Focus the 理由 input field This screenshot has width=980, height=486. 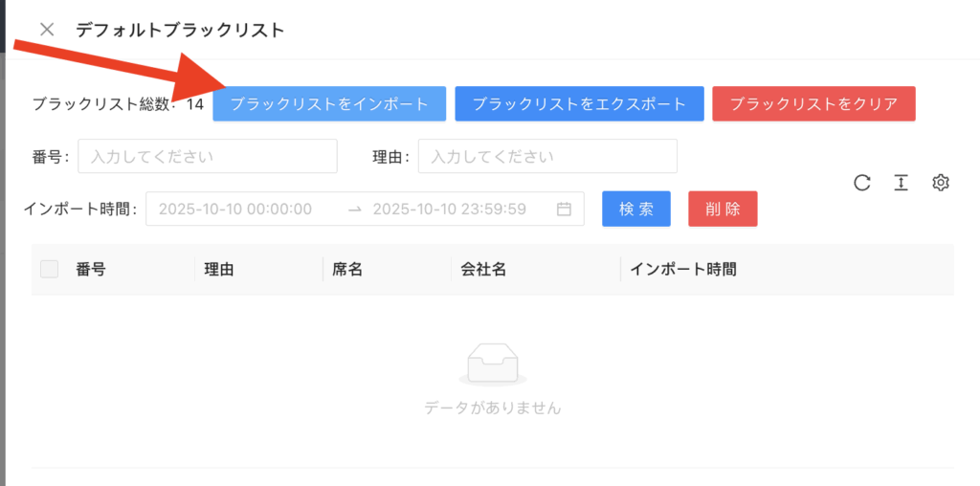[546, 156]
